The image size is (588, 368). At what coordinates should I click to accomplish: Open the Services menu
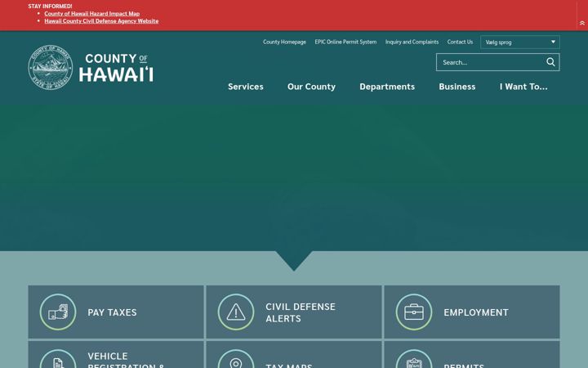coord(246,87)
